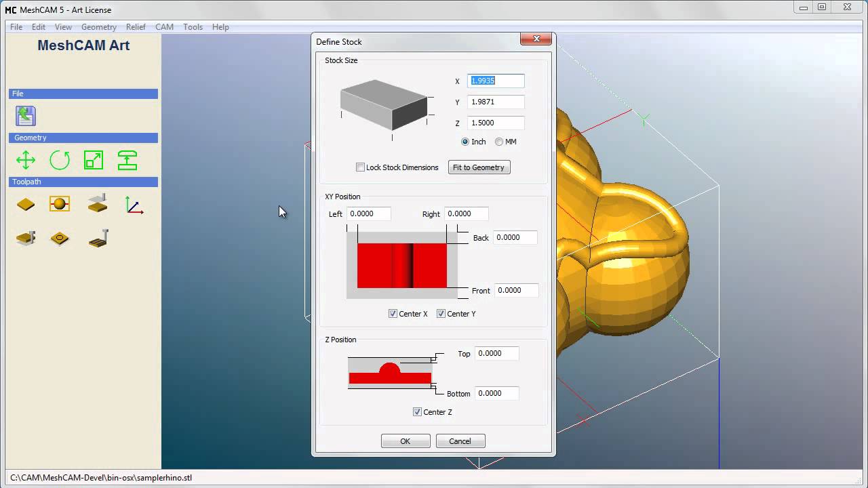868x488 pixels.
Task: Click the Top Z position field
Action: tap(497, 353)
